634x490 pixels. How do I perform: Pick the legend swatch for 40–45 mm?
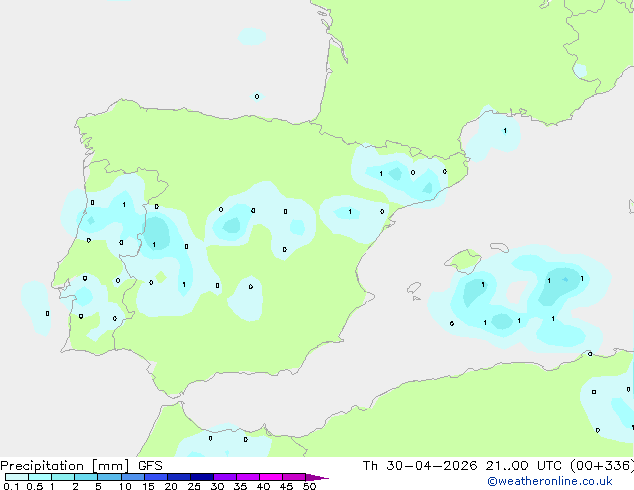coord(271,477)
